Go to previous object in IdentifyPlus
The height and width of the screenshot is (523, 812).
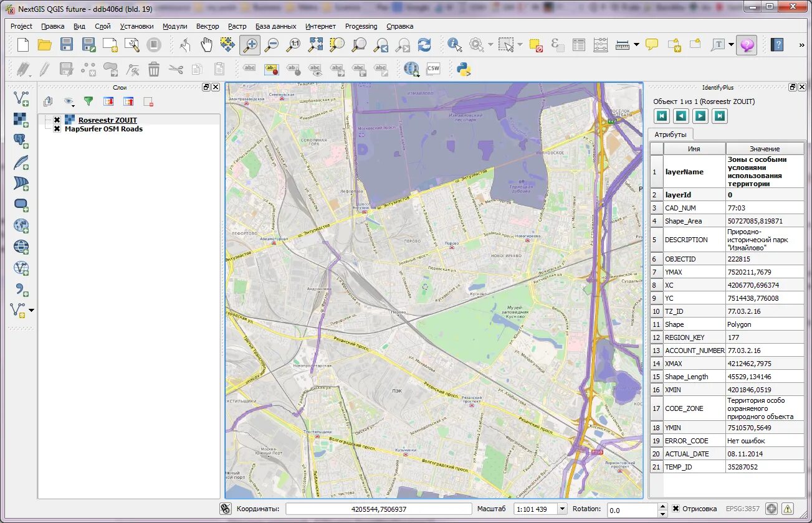click(681, 115)
